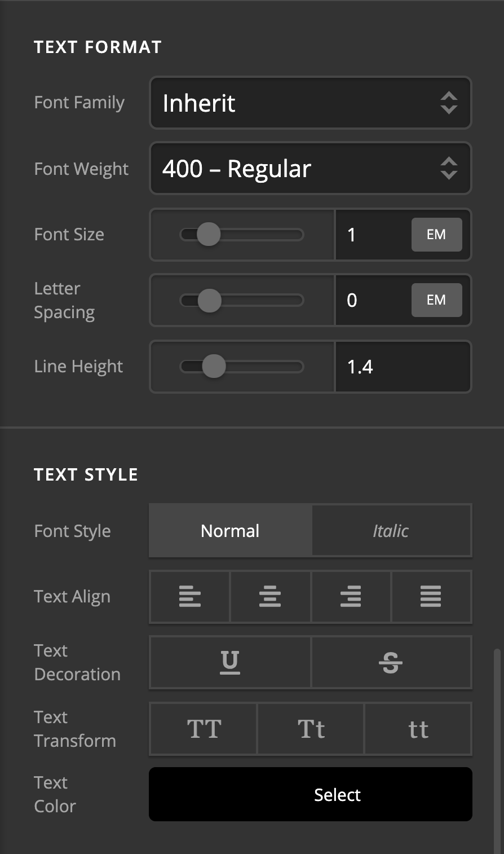Open the Font Family Inherit dropdown
504x854 pixels.
coord(310,103)
